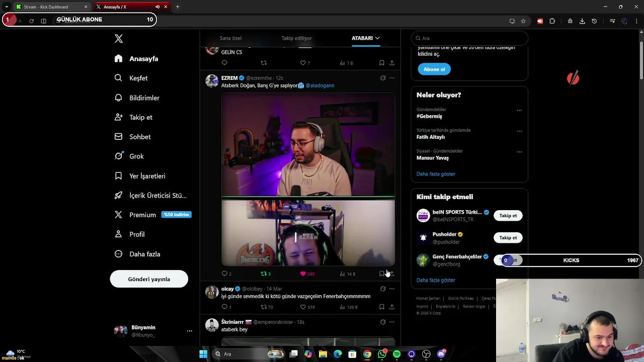
Task: Open media controls icon in Chrome toolbar
Action: pos(612,21)
